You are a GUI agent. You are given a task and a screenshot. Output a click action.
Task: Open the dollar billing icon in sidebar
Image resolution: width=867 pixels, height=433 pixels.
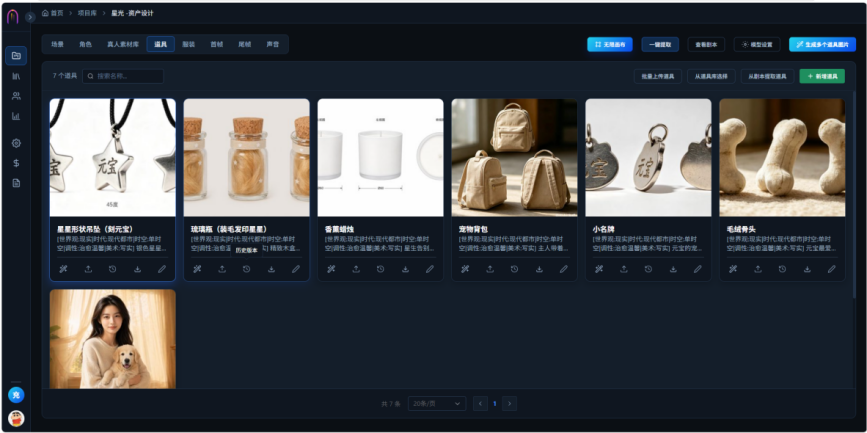pyautogui.click(x=16, y=163)
